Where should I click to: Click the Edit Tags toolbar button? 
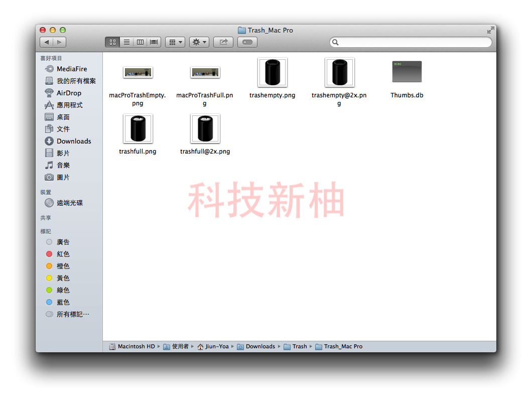(x=247, y=42)
